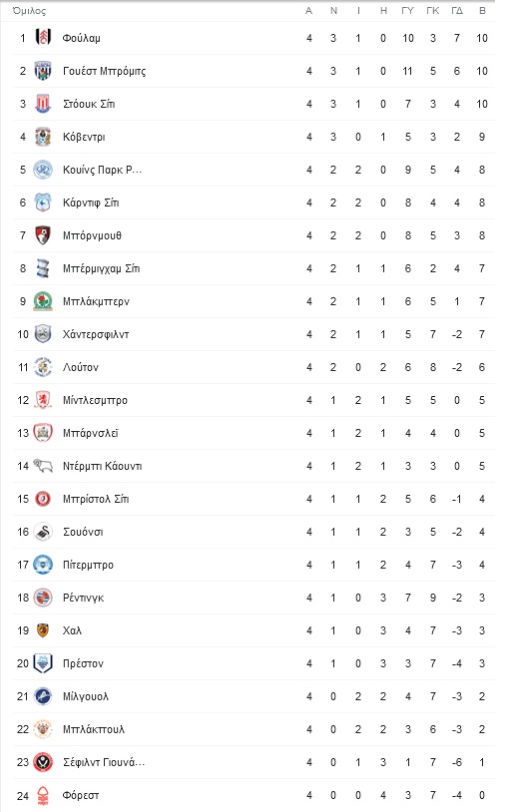Viewport: 512px width, 812px height.
Task: Click the Stoke City crest icon
Action: pyautogui.click(x=43, y=104)
